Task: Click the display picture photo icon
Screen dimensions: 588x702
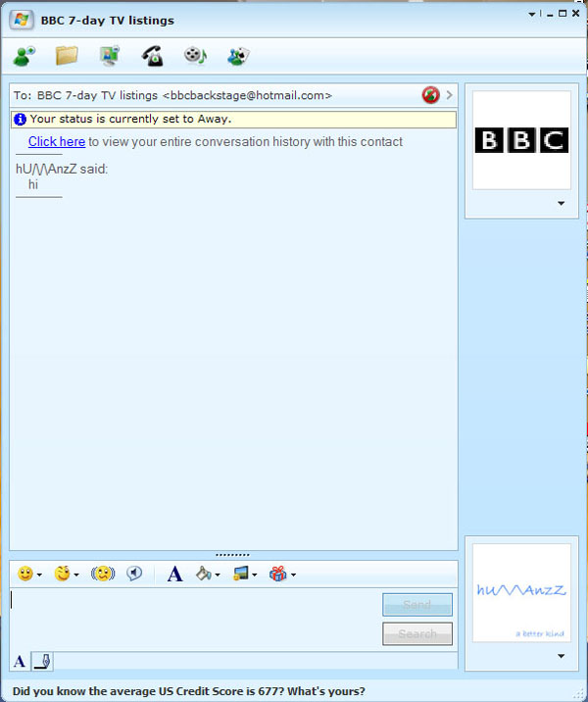Action: pos(241,574)
